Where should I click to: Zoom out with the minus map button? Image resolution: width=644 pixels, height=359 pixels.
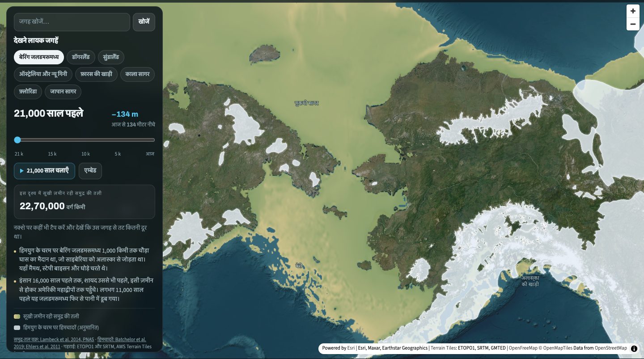[x=633, y=24]
